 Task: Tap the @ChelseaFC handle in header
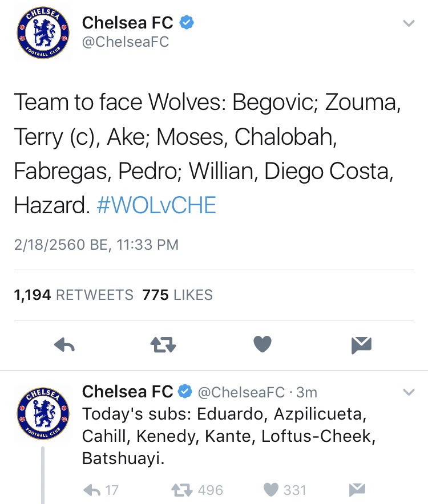(x=126, y=43)
